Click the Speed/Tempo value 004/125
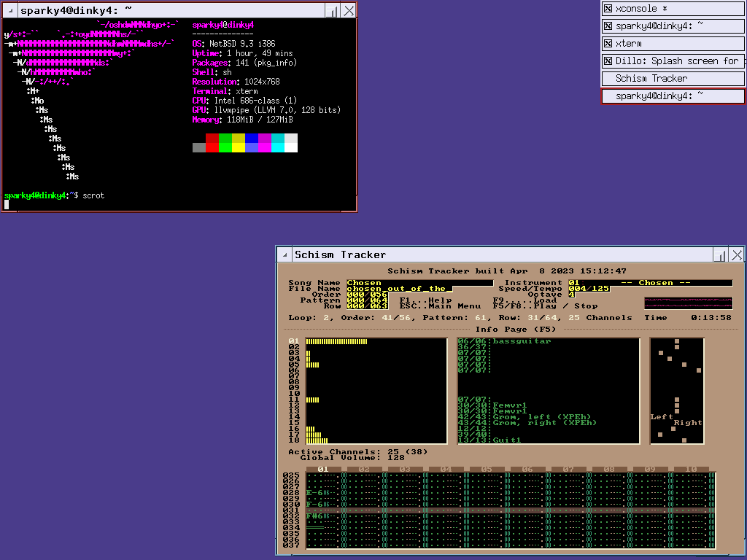This screenshot has width=747, height=560. point(589,289)
